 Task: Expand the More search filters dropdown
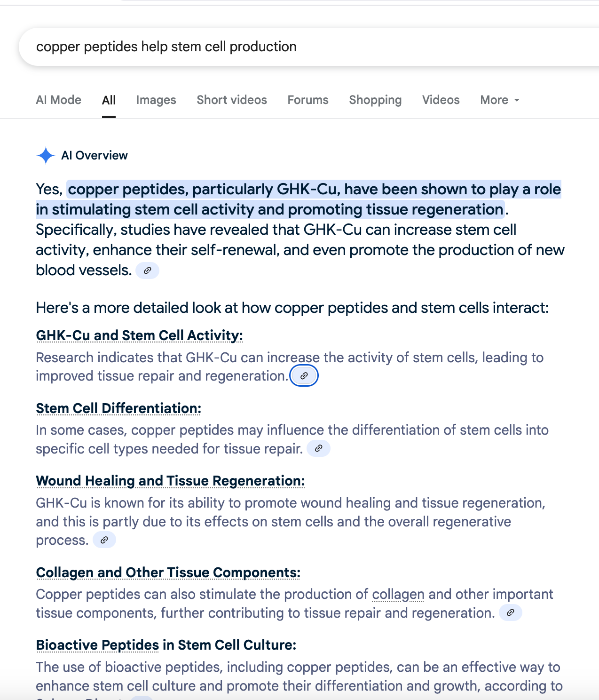[500, 100]
